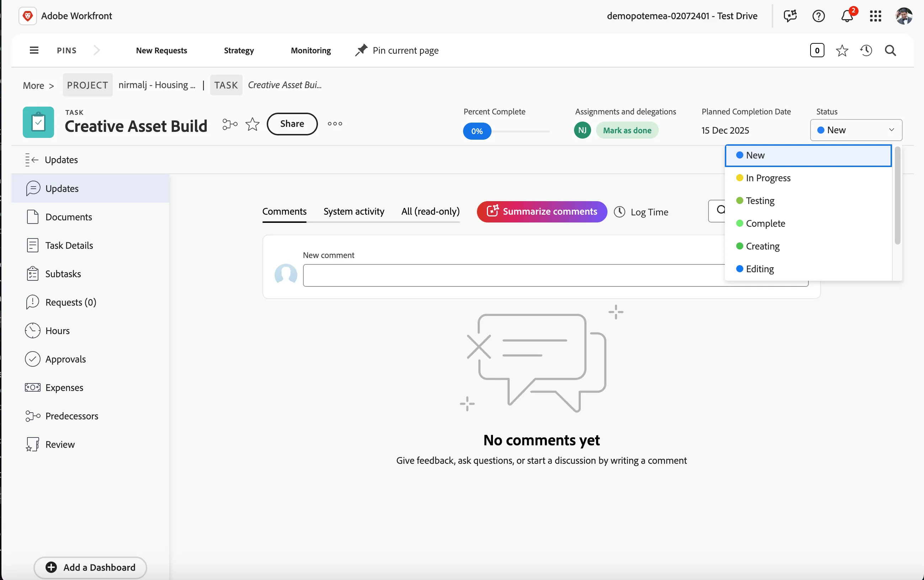The image size is (924, 580).
Task: Open the global search magnifier
Action: (890, 50)
